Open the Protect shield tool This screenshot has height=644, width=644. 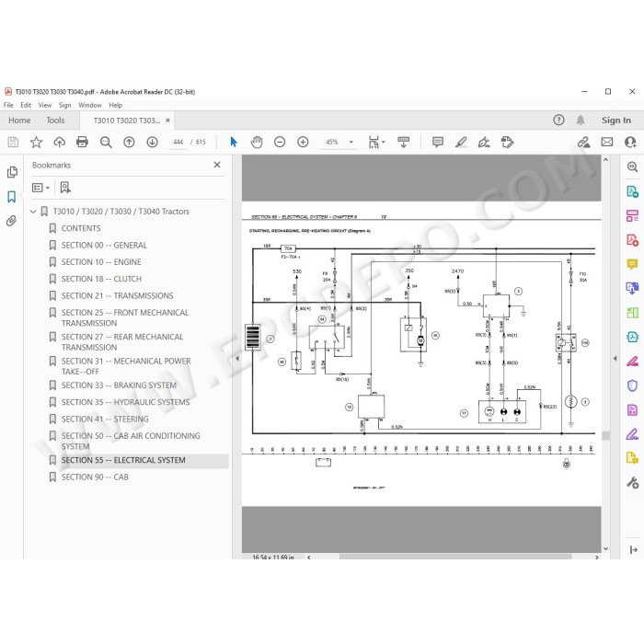pyautogui.click(x=632, y=385)
